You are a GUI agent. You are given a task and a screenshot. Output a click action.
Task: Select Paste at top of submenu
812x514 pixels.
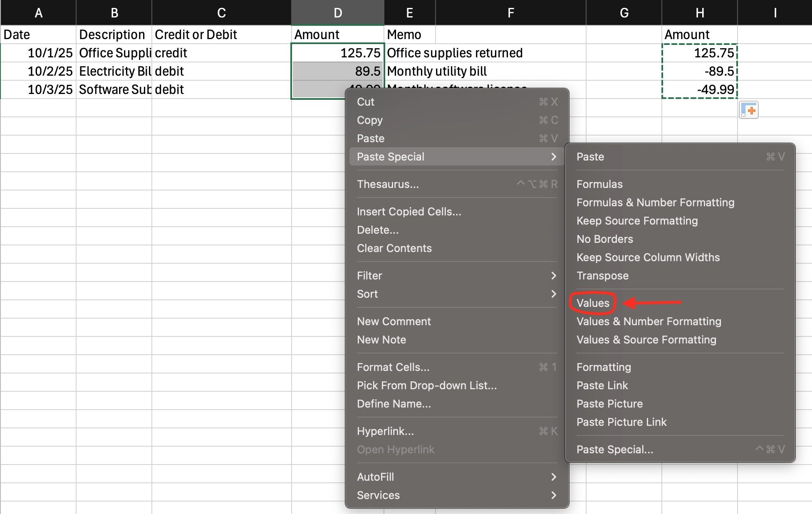point(680,157)
